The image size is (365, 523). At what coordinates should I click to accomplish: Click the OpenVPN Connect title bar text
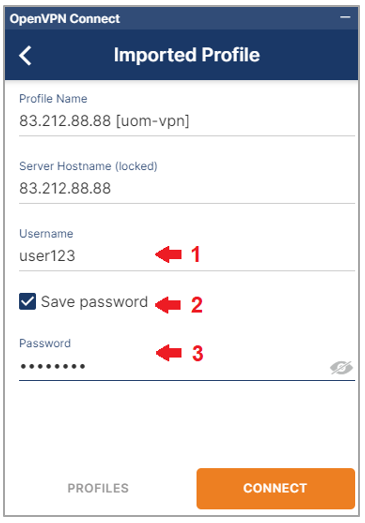click(65, 19)
